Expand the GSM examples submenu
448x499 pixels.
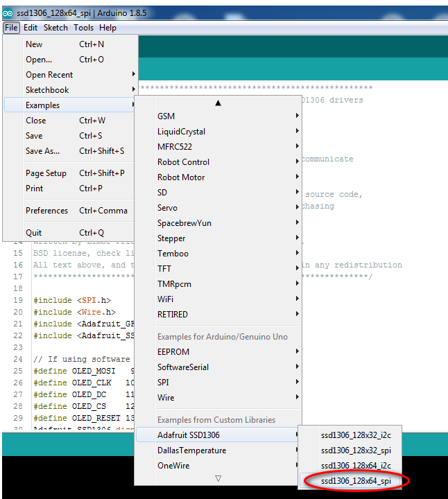(218, 116)
